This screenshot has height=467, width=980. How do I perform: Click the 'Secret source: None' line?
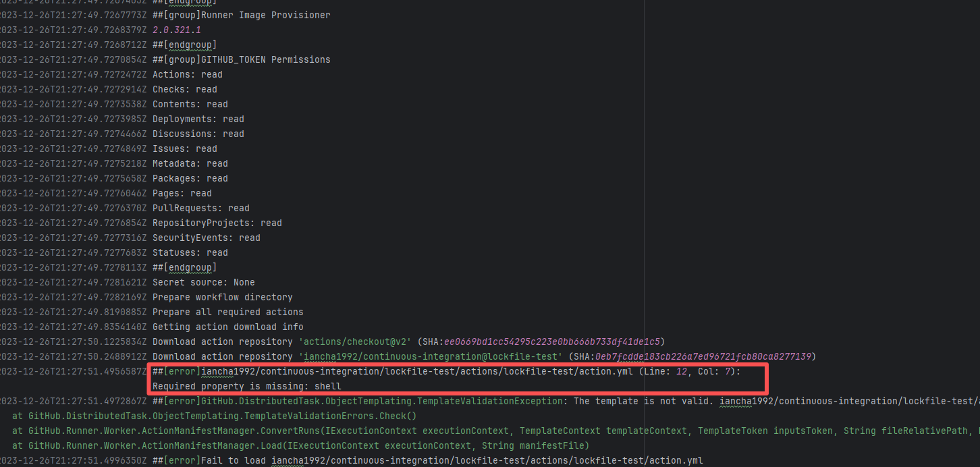203,282
